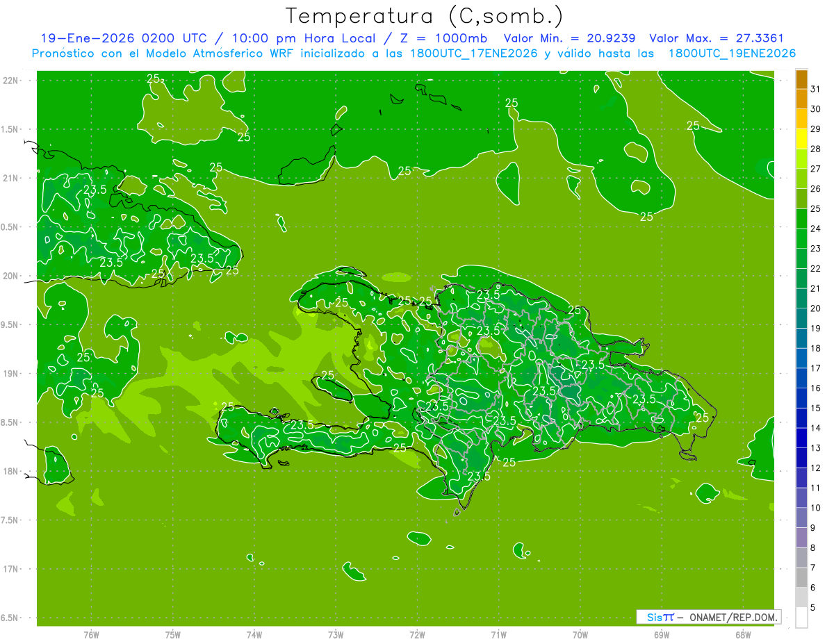834x644 pixels.
Task: Click the "20N" latitude axis label
Action: [x=11, y=276]
